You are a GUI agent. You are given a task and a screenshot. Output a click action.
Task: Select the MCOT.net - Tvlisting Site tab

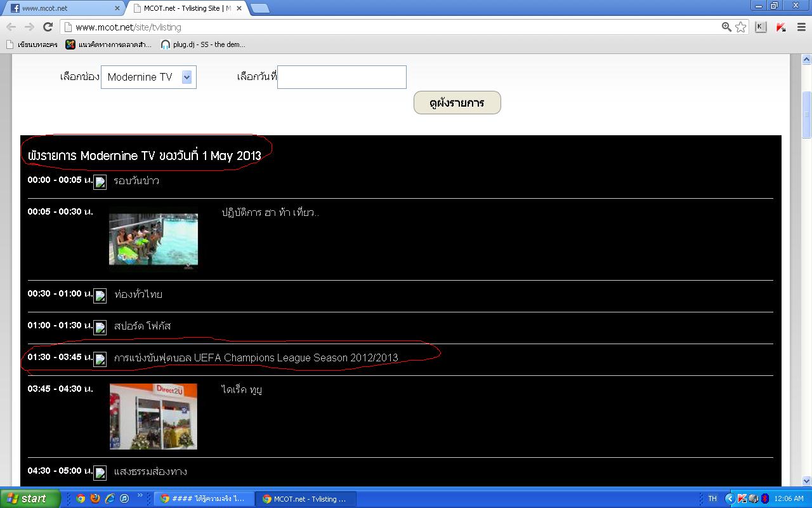click(x=187, y=8)
